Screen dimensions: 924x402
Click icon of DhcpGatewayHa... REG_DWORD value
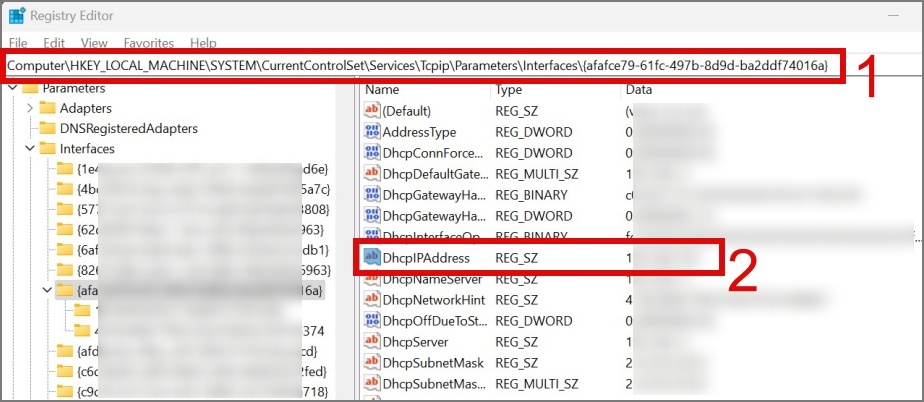pyautogui.click(x=372, y=216)
